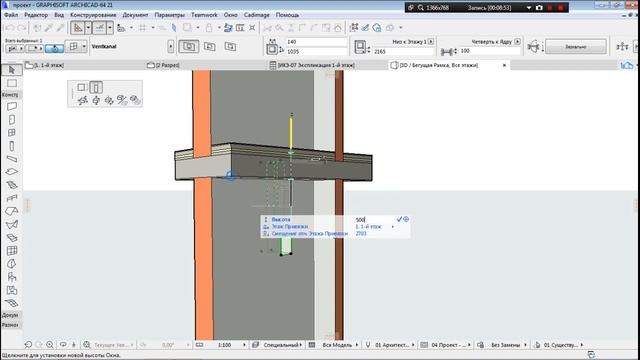640x360 pixels.
Task: Choose the Shell tool icon in the toolbox
Action: pos(11,224)
